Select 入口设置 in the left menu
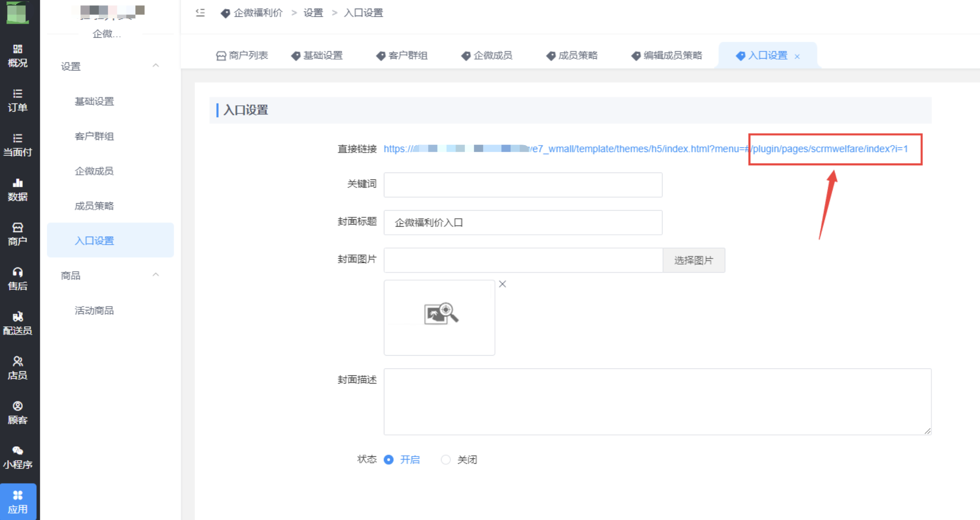This screenshot has width=980, height=520. [x=110, y=240]
